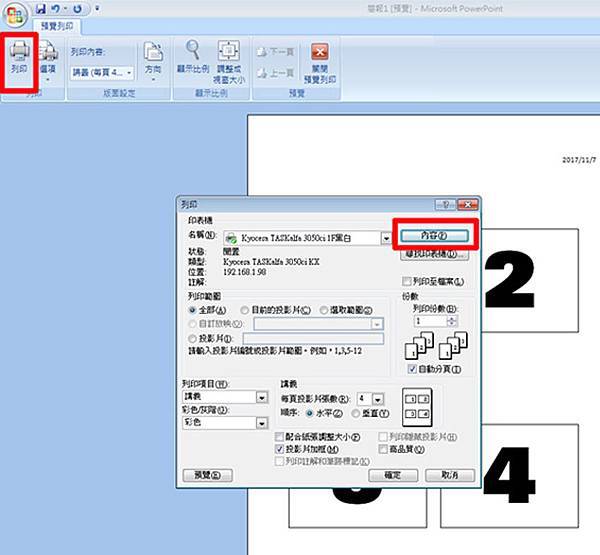
Task: Undo the last action in quick access toolbar
Action: coord(56,9)
